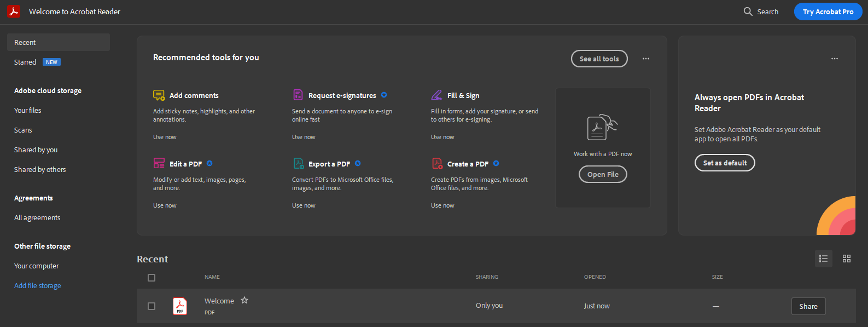Click the Create a PDF tool icon
868x327 pixels.
pos(437,163)
